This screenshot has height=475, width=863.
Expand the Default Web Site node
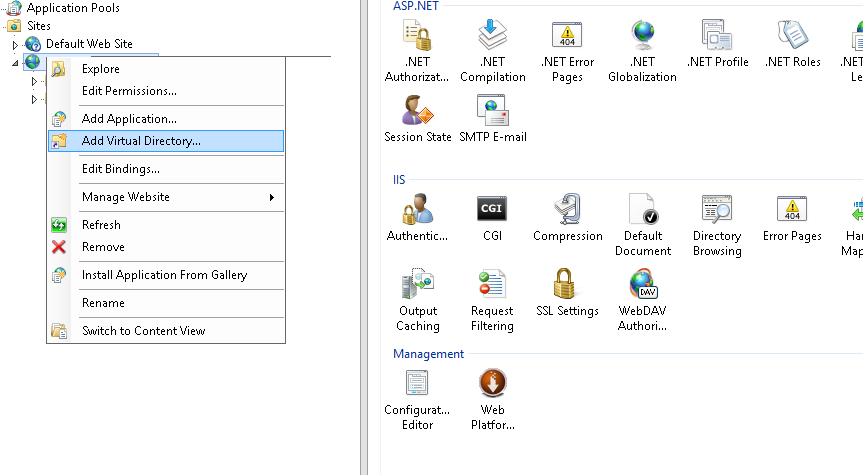[x=15, y=45]
